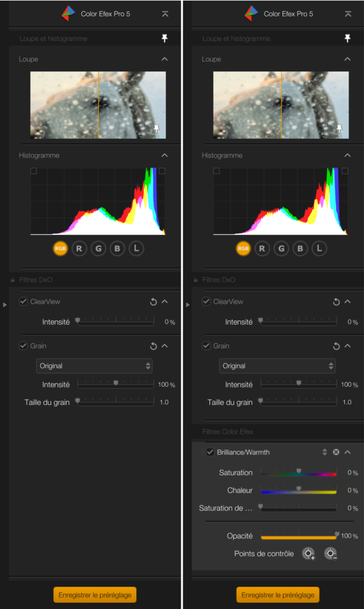This screenshot has height=609, width=364.
Task: Add a negative control point
Action: point(331,554)
